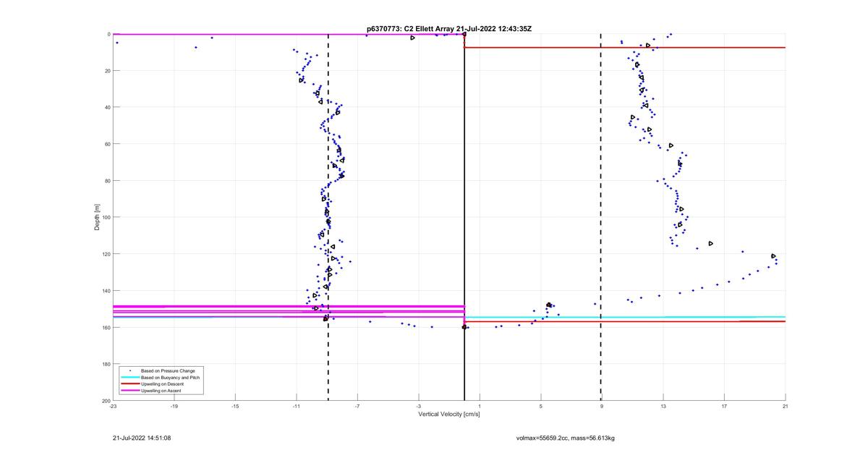Click the timestamp '21-Jul-2022 14:51:08'

(x=142, y=438)
